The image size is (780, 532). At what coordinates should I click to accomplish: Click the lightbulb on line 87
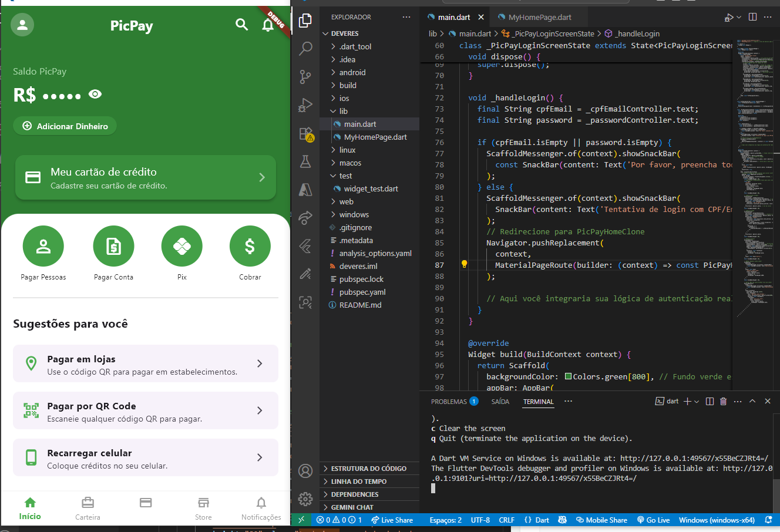[464, 264]
